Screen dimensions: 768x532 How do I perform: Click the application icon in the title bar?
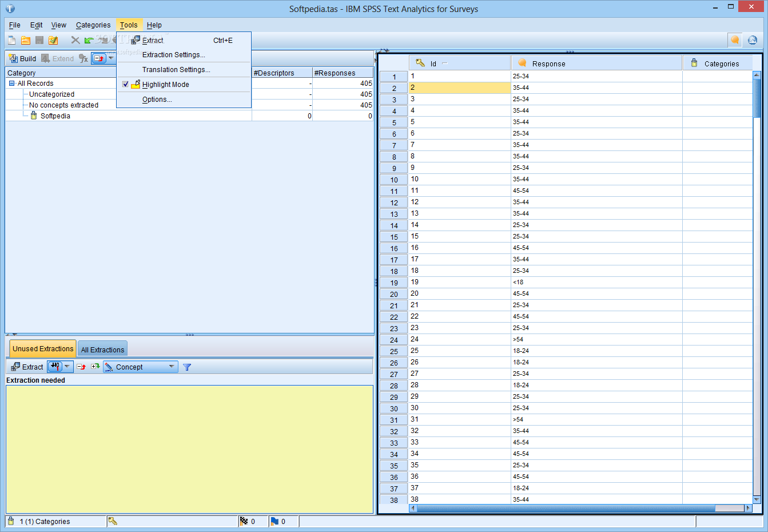10,9
